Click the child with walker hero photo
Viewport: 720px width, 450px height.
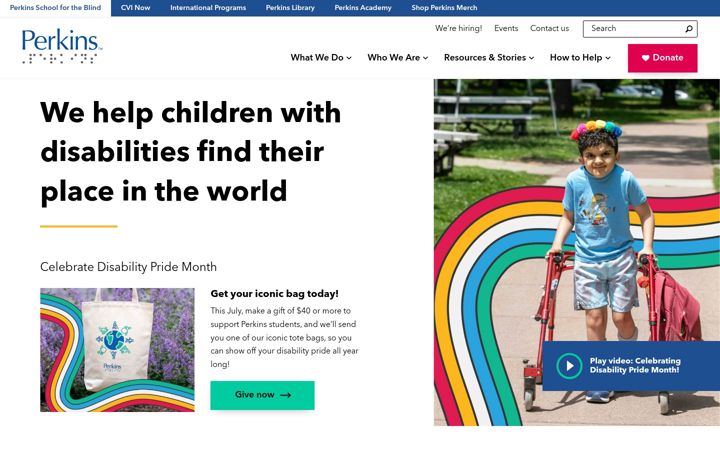(577, 253)
